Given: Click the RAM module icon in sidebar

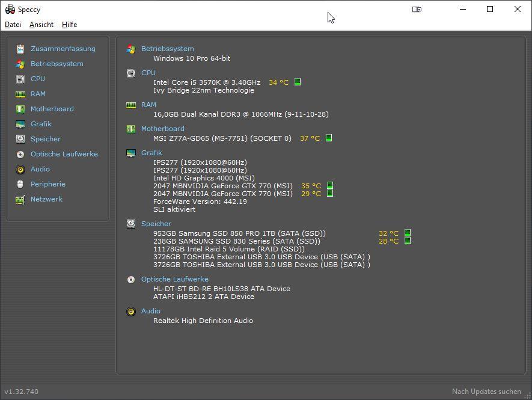Looking at the screenshot, I should [x=20, y=94].
